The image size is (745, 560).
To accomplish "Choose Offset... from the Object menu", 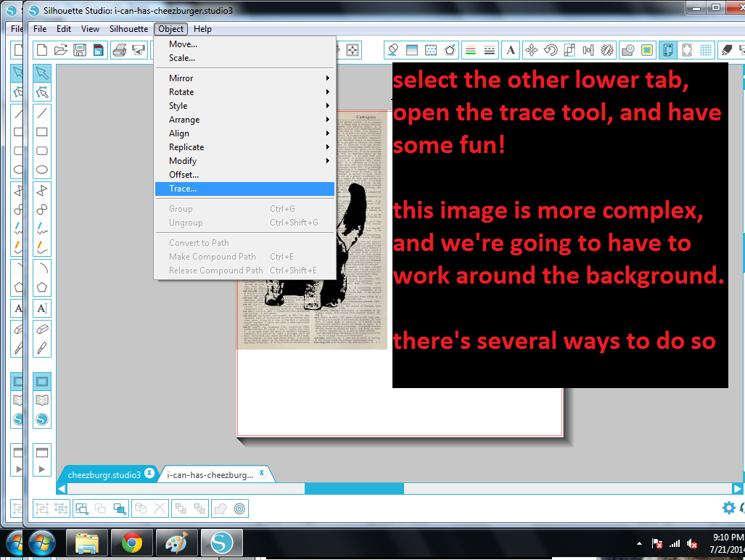I will point(244,174).
